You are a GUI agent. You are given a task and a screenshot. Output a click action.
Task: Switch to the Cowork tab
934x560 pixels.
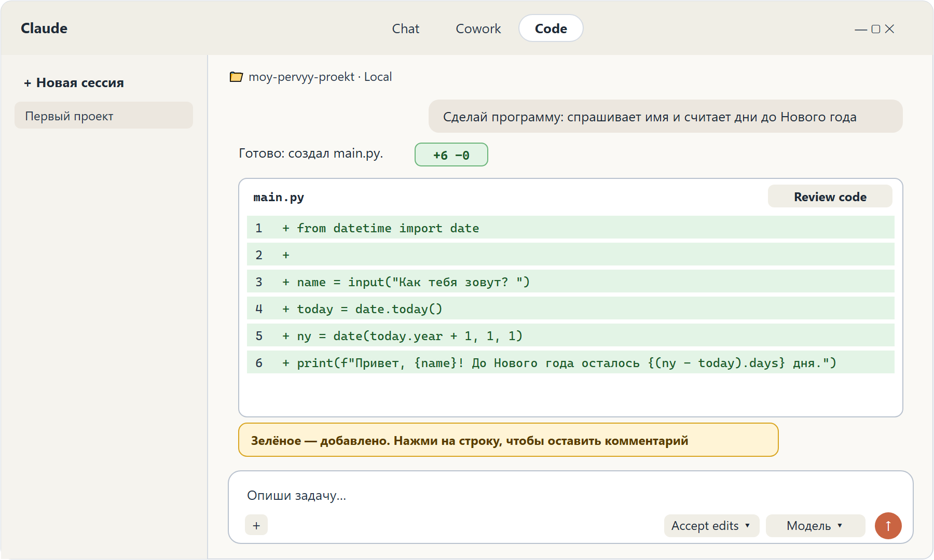478,29
